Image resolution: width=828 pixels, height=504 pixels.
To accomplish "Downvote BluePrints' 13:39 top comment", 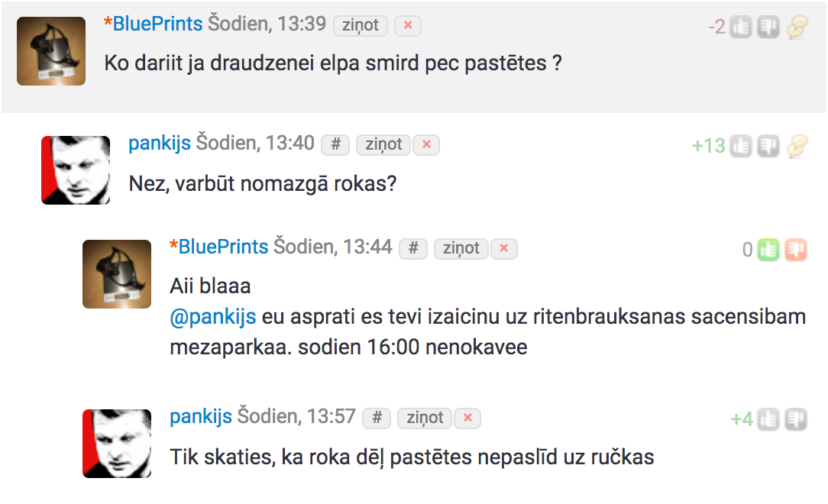I will 768,27.
